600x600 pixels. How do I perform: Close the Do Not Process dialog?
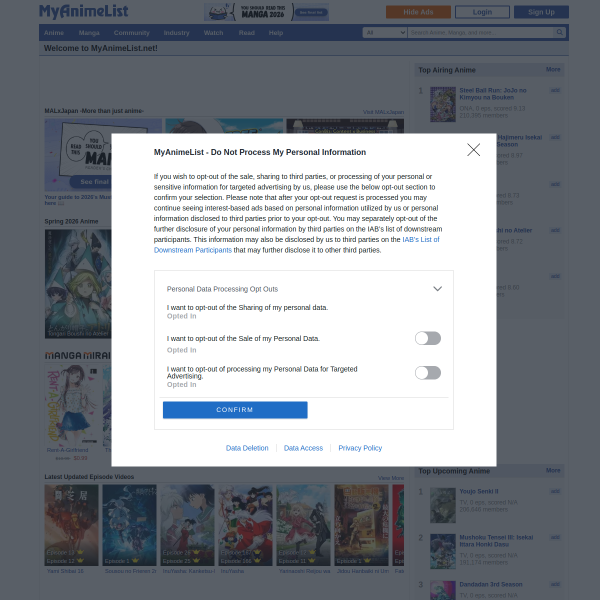[x=473, y=150]
